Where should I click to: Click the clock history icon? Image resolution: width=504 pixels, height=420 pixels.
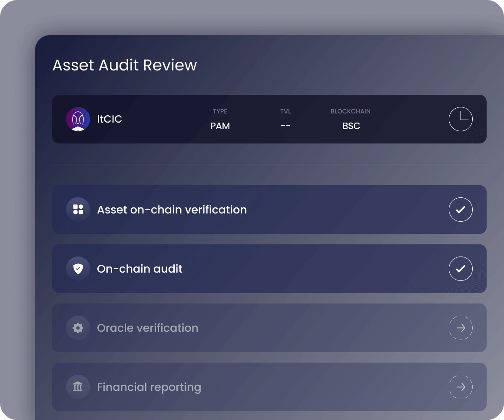[x=461, y=119]
